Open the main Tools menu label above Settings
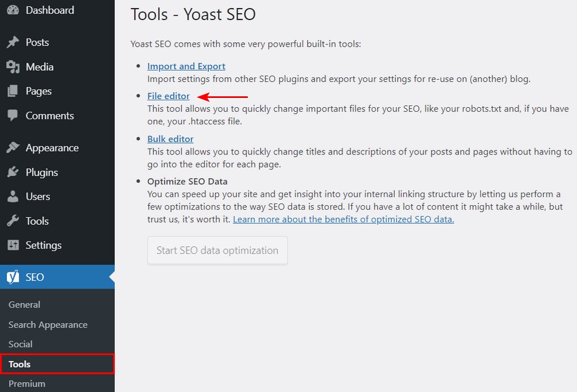Screen dimensions: 577x392 [x=37, y=221]
